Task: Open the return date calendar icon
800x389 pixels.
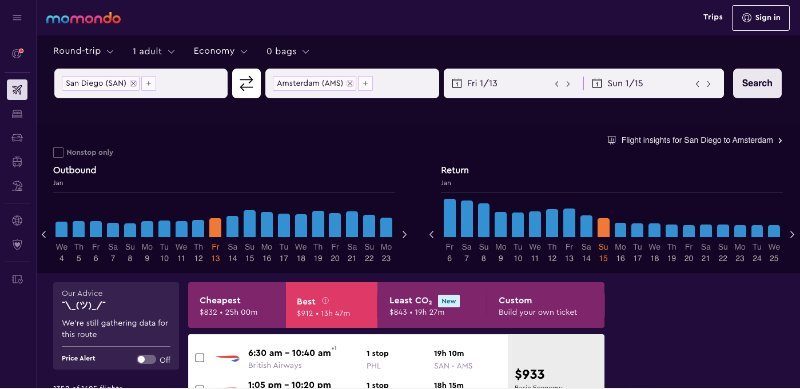Action: click(596, 83)
